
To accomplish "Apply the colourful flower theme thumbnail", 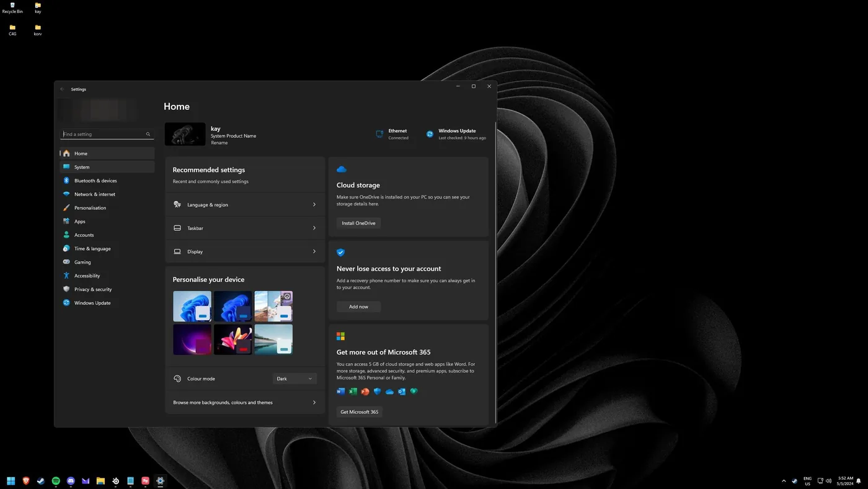I will [233, 339].
